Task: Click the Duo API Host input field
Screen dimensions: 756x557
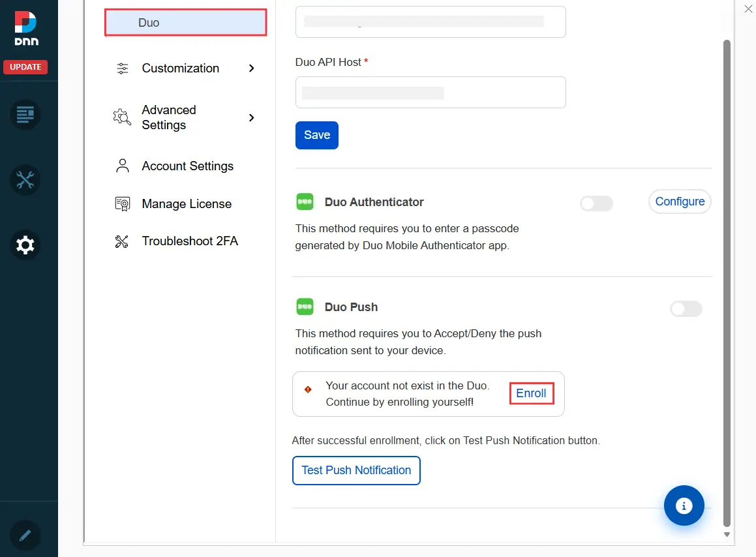Action: [431, 92]
